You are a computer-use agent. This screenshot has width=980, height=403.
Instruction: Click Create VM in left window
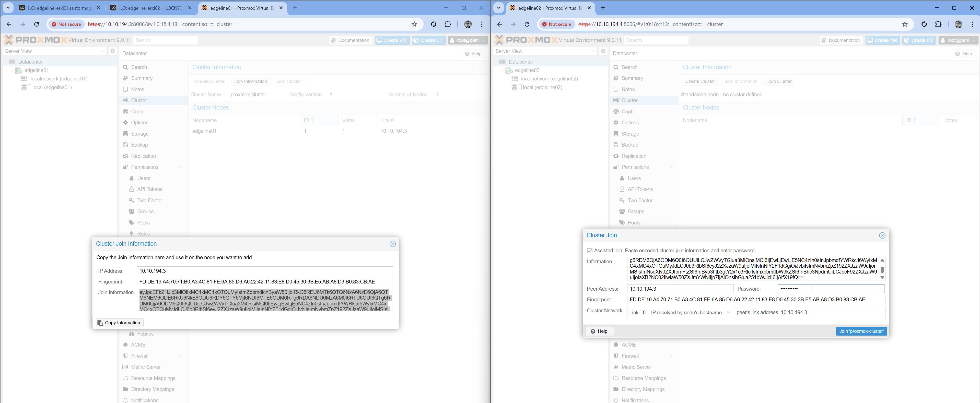click(x=392, y=40)
